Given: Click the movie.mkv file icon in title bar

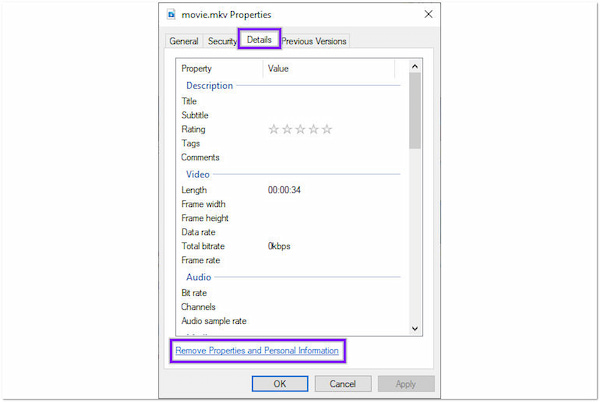Looking at the screenshot, I should click(171, 15).
